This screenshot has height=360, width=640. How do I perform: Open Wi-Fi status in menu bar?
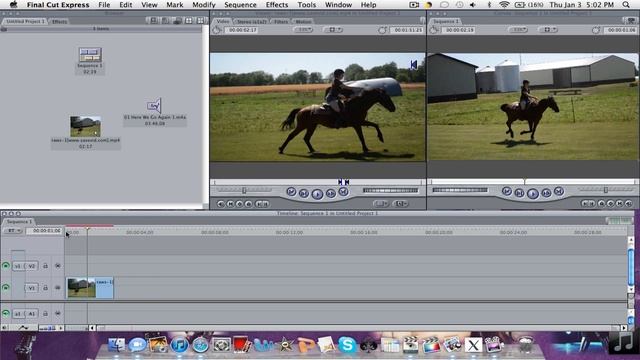tap(504, 5)
